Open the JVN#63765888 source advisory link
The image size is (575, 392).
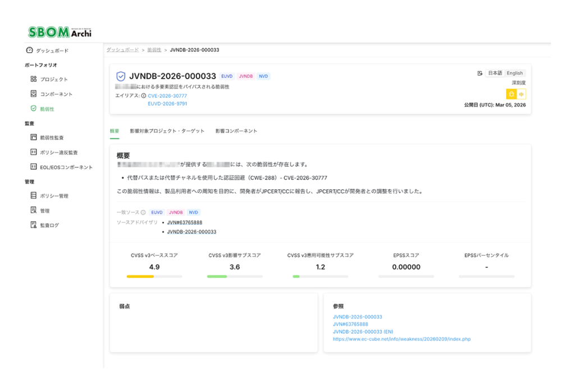click(184, 222)
